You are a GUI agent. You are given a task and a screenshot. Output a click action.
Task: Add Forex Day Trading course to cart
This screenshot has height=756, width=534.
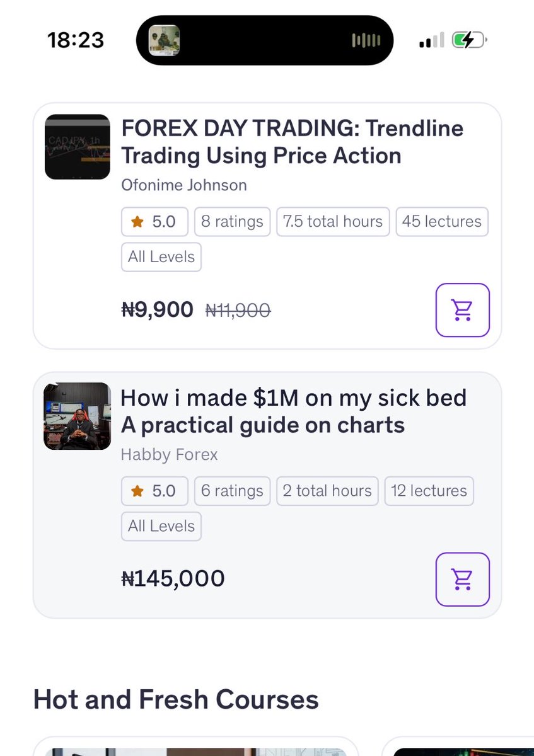[462, 310]
